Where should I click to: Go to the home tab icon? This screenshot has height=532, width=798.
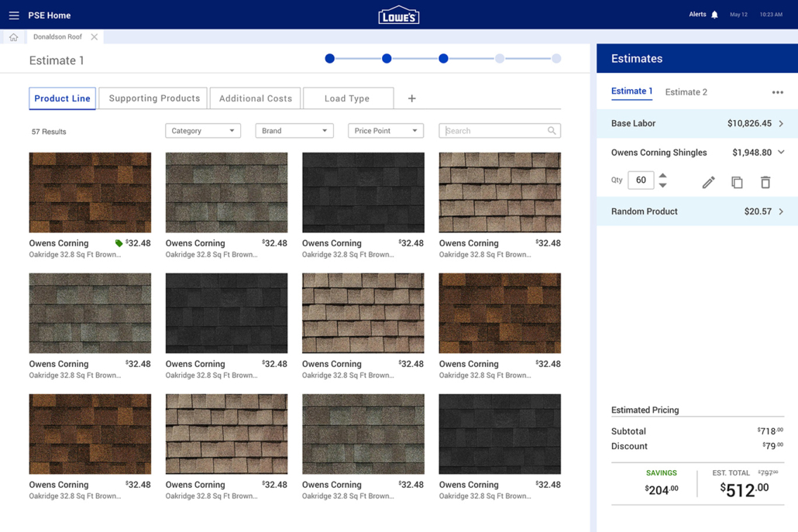(14, 37)
